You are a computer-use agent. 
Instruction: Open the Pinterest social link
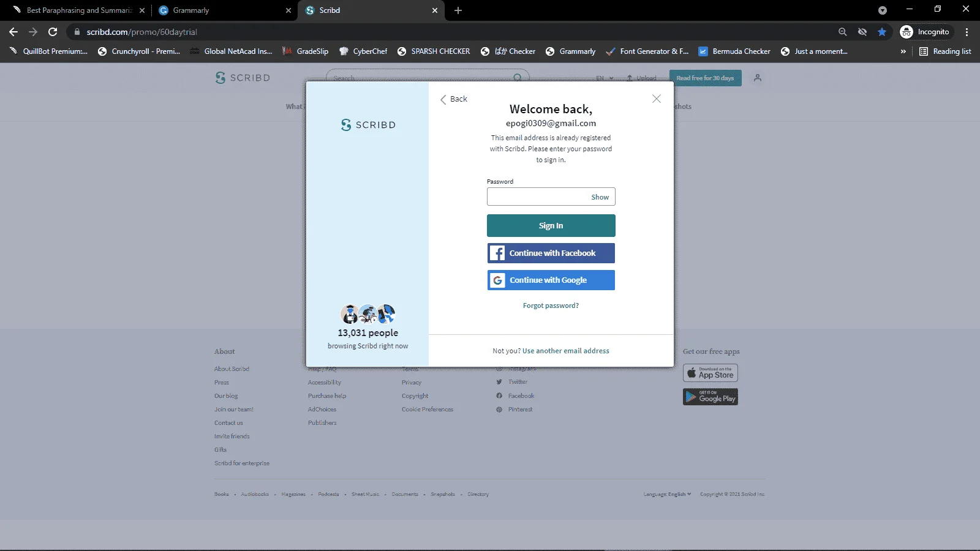pyautogui.click(x=514, y=410)
